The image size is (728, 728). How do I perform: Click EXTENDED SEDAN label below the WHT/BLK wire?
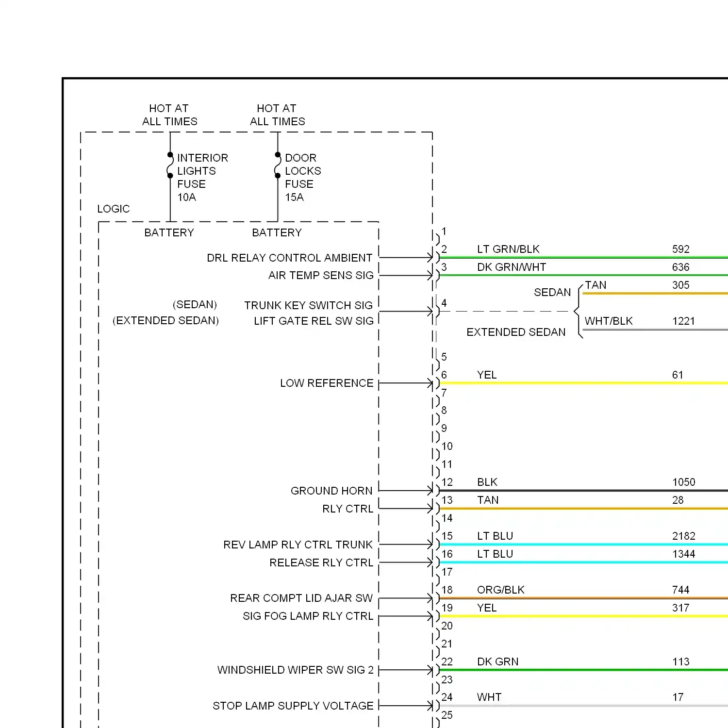pyautogui.click(x=516, y=332)
